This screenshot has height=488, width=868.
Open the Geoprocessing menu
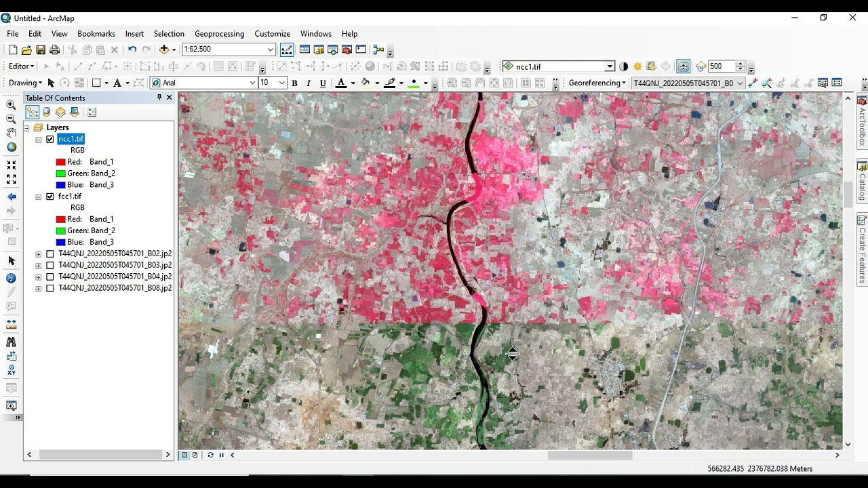click(219, 34)
